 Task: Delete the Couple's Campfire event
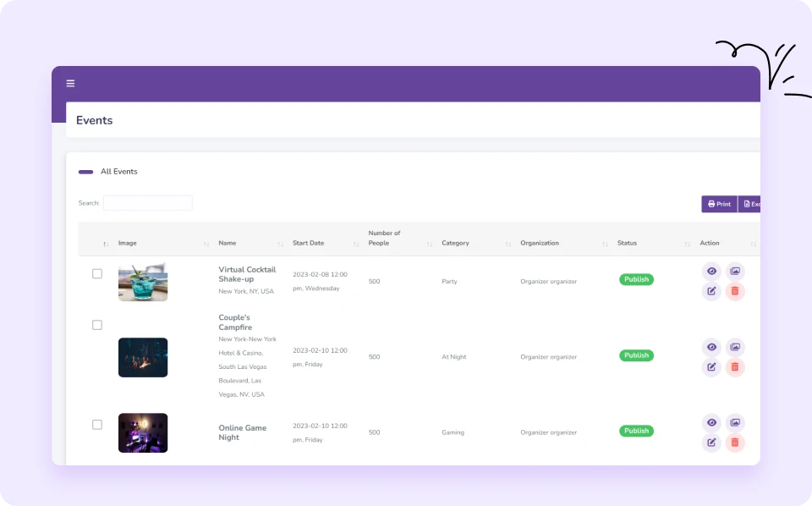735,366
